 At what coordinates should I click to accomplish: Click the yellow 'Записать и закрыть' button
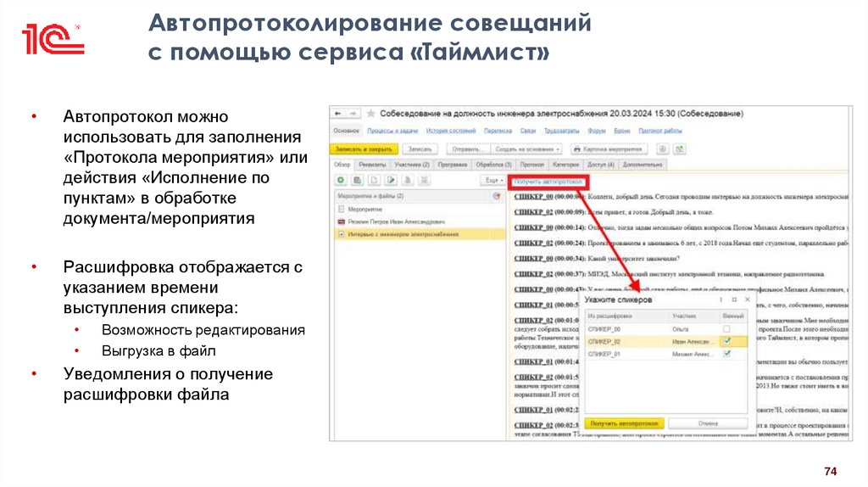click(364, 149)
